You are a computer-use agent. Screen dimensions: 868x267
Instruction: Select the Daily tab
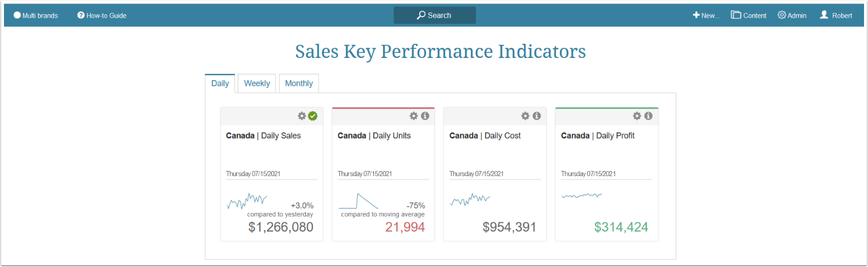[220, 84]
